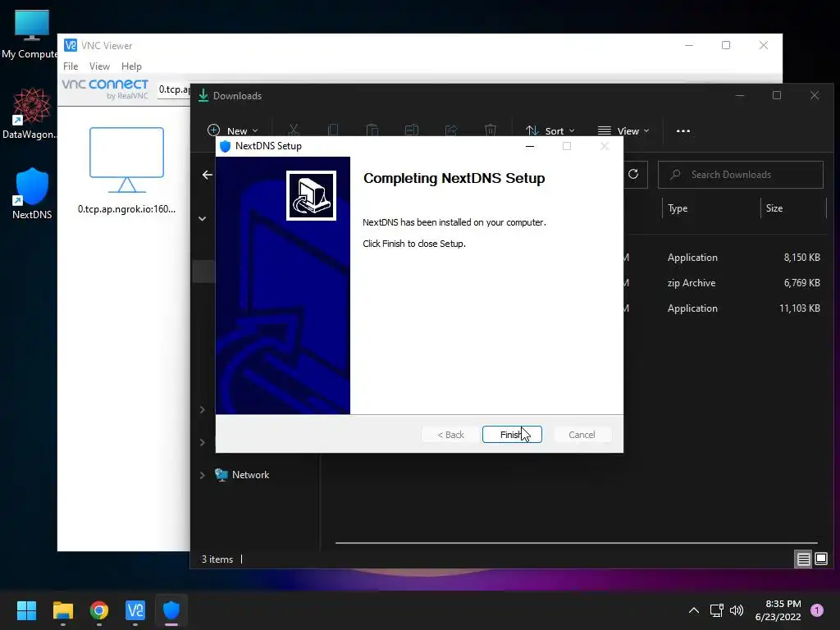
Task: Click the Cut scissors icon in Downloads toolbar
Action: (x=293, y=130)
